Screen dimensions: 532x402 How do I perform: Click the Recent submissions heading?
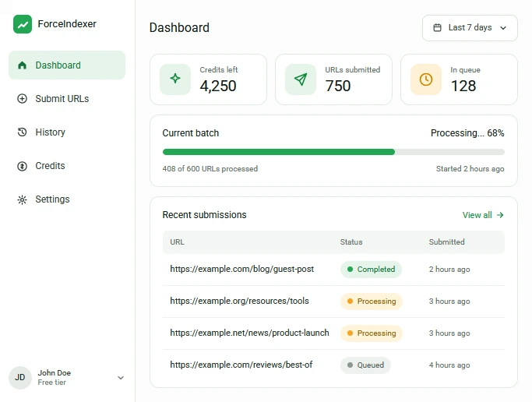pyautogui.click(x=204, y=215)
